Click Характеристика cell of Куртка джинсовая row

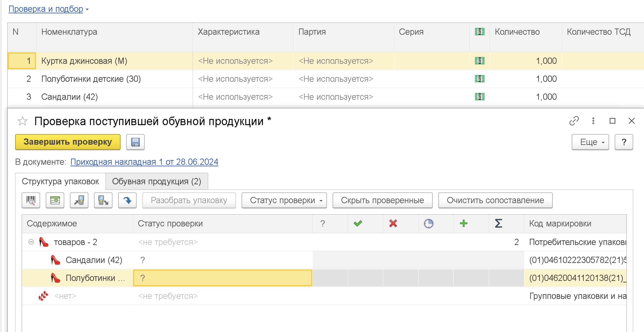(243, 61)
